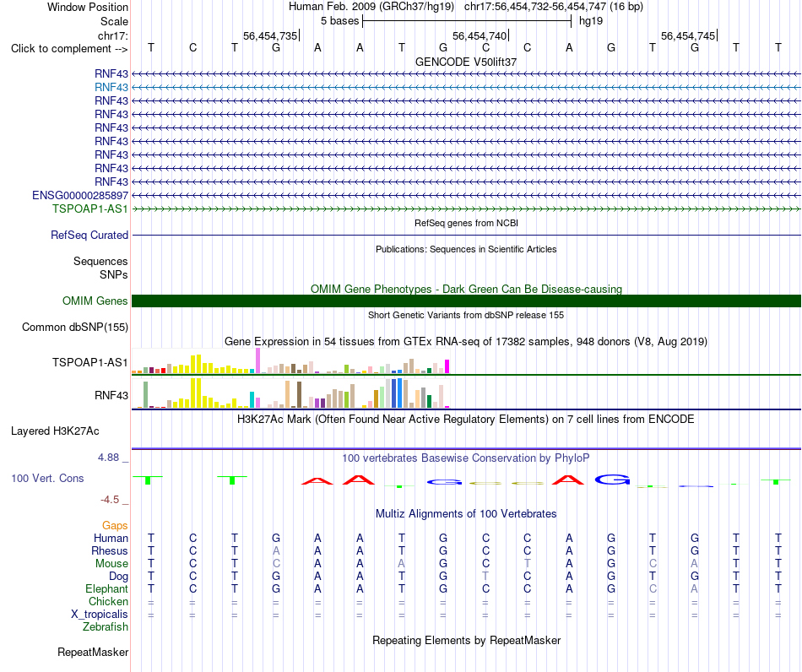The height and width of the screenshot is (672, 802).
Task: Click the Basewise Conservation by PhyloP title
Action: [x=466, y=458]
